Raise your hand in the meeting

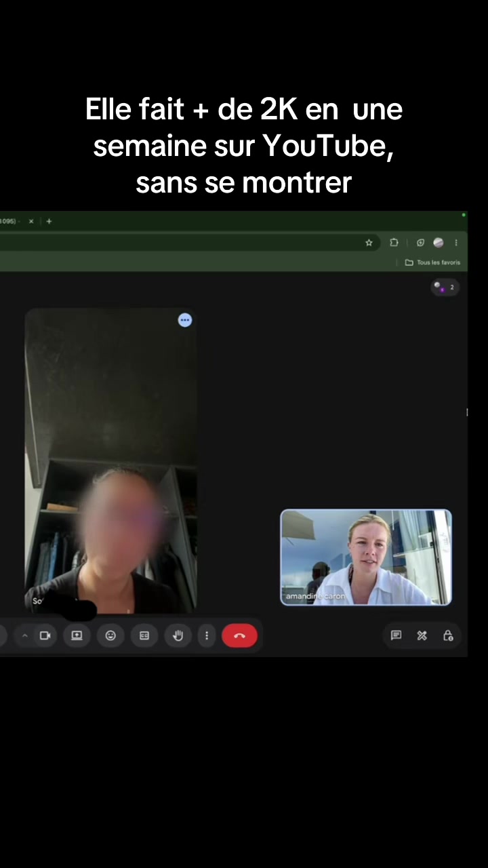tap(178, 635)
